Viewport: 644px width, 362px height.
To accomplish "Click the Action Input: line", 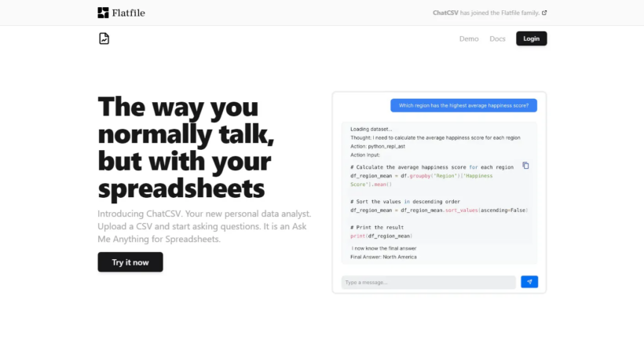I will click(364, 155).
